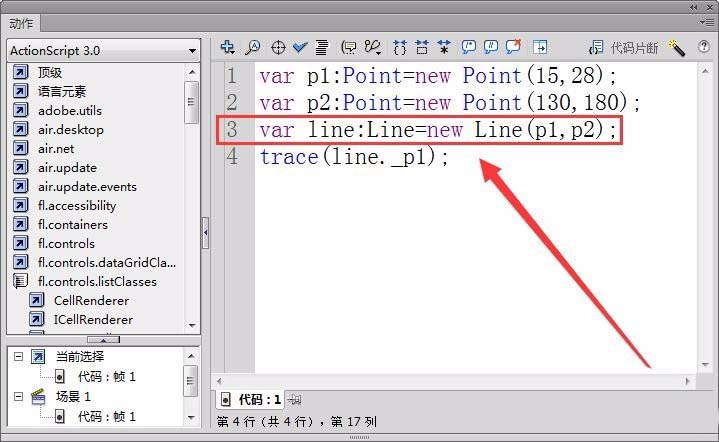Screen dimensions: 719x442
Task: Click code editor horizontal scroll left arrow
Action: coord(219,381)
